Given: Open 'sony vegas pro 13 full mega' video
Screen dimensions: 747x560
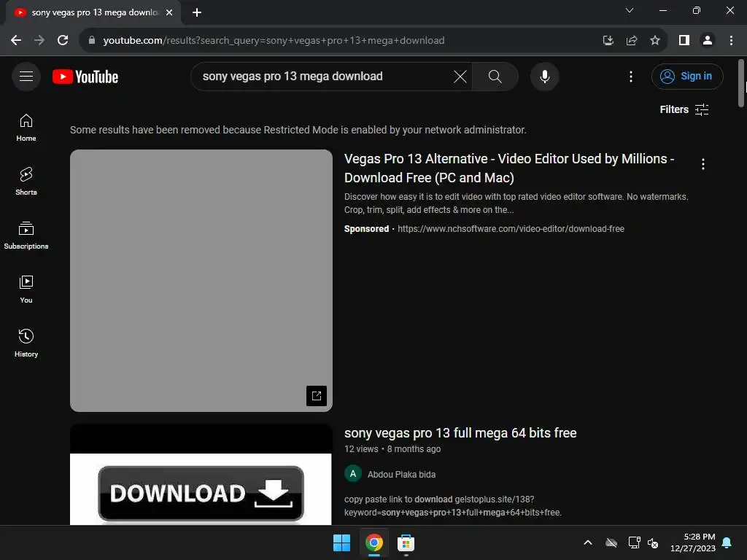Looking at the screenshot, I should coord(460,433).
